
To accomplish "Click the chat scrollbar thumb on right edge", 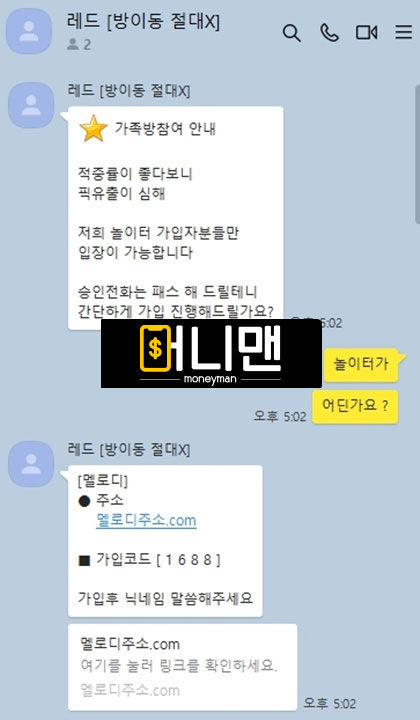I will point(418,154).
